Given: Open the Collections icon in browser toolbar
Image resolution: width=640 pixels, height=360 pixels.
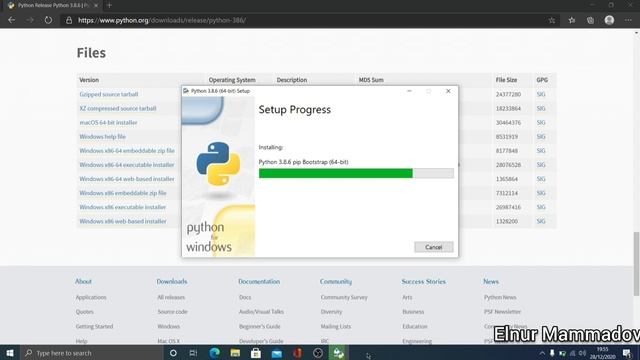Looking at the screenshot, I should (590, 20).
